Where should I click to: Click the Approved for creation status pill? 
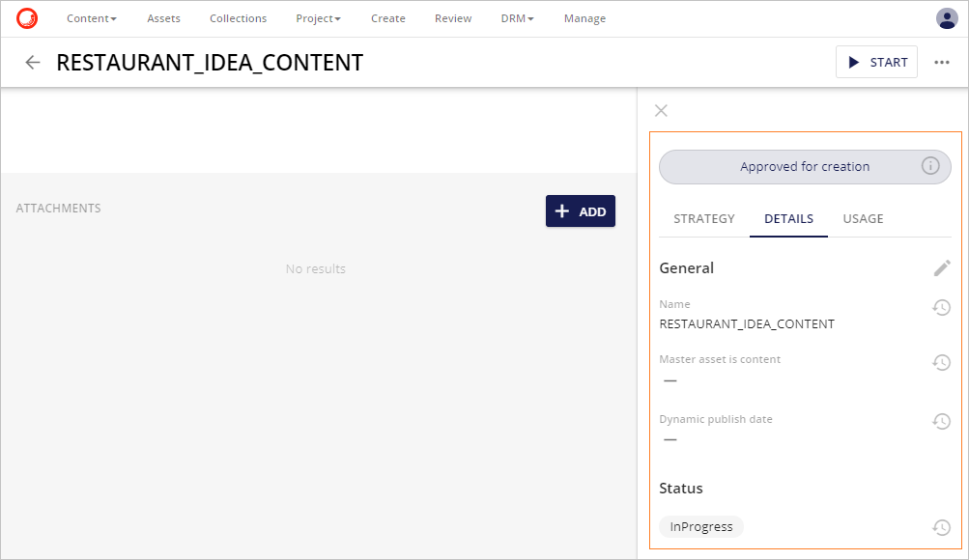805,166
